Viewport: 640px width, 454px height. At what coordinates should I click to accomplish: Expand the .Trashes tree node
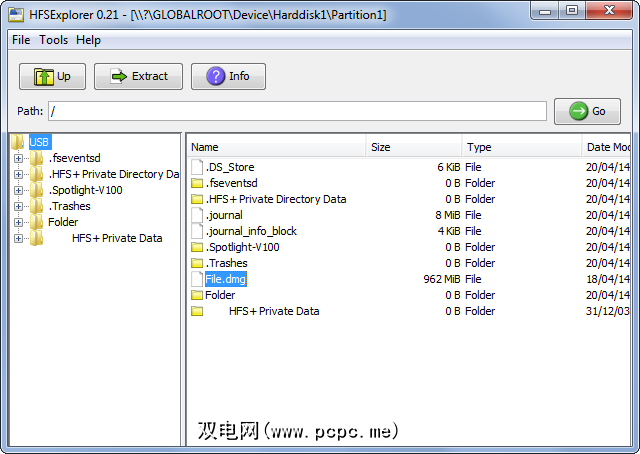tap(18, 206)
